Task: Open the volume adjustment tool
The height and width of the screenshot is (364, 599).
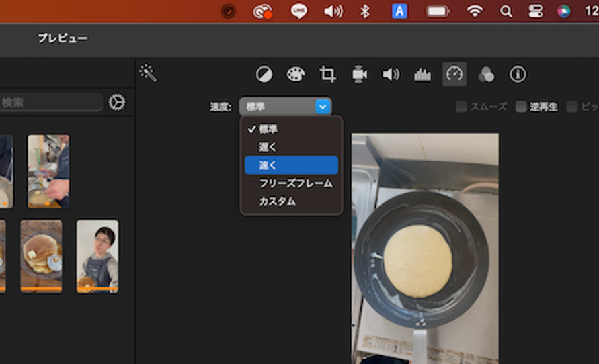Action: pyautogui.click(x=391, y=75)
